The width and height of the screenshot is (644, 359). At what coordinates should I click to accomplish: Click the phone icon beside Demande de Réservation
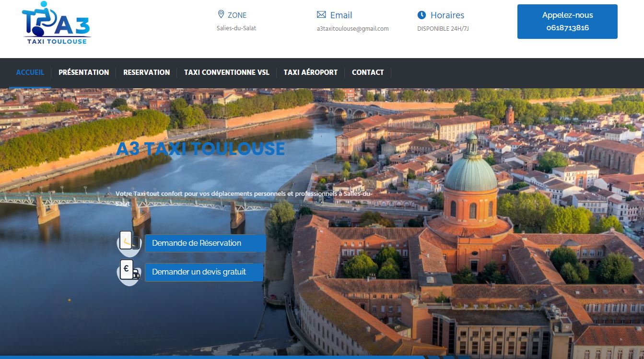(x=129, y=241)
